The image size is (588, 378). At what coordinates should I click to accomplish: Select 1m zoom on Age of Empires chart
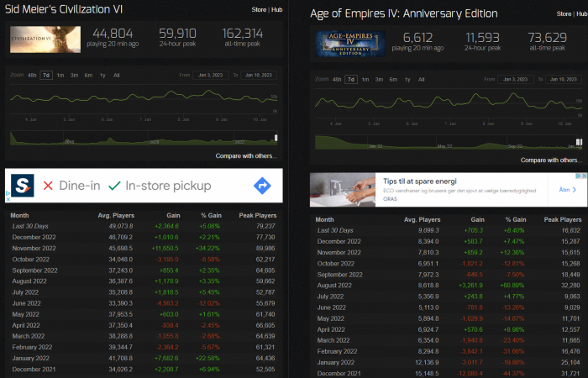365,80
